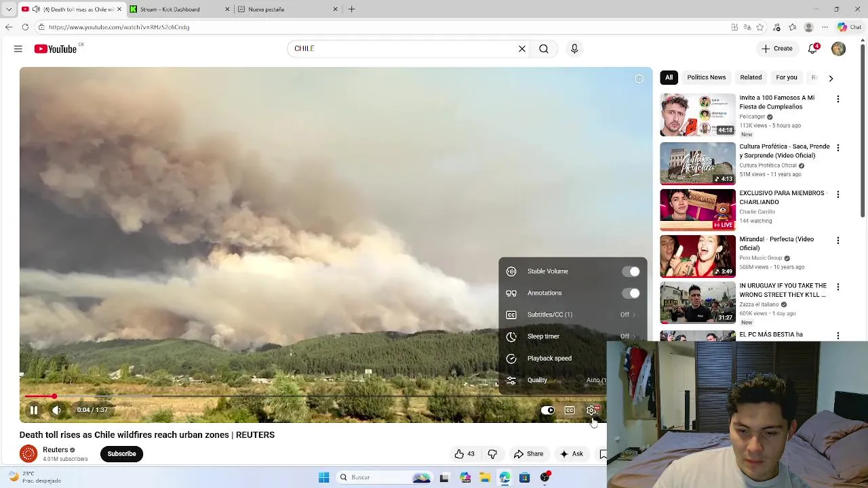Dislike the video
Screen dimensions: 868x488
(492, 454)
